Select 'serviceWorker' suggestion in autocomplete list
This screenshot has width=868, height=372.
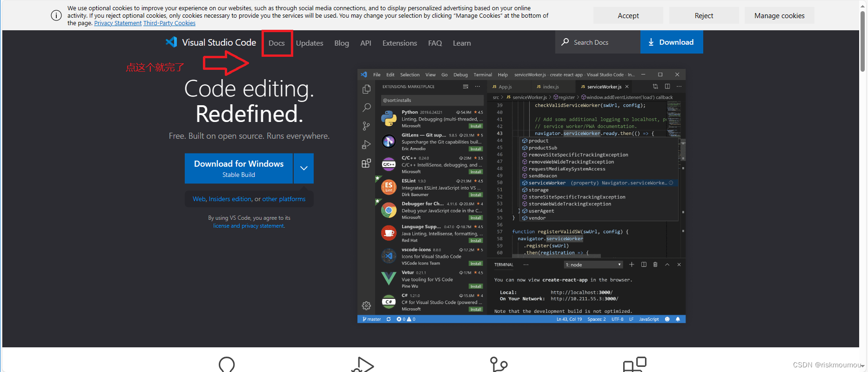point(599,183)
